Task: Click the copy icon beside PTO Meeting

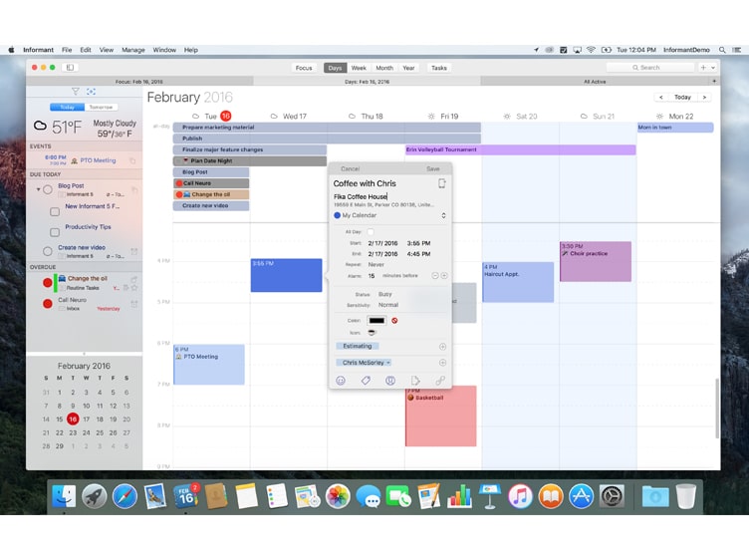Action: coord(132,161)
